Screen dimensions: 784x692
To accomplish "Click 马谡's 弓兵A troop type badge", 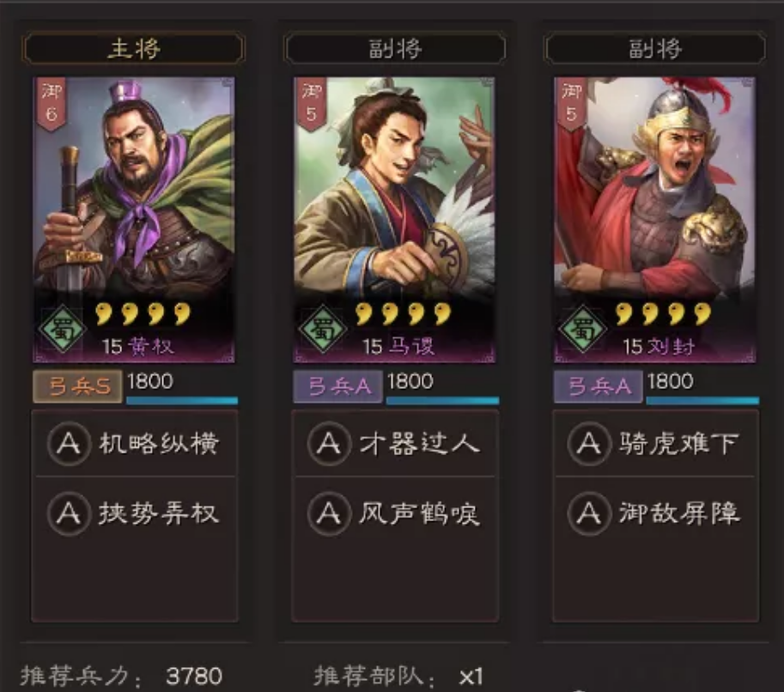I will click(x=338, y=386).
